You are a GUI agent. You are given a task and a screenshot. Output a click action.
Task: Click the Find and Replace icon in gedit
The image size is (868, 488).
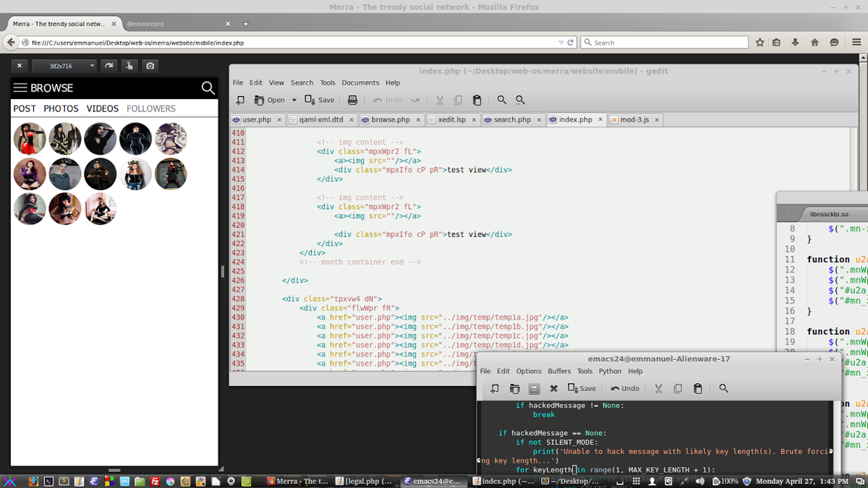[520, 100]
